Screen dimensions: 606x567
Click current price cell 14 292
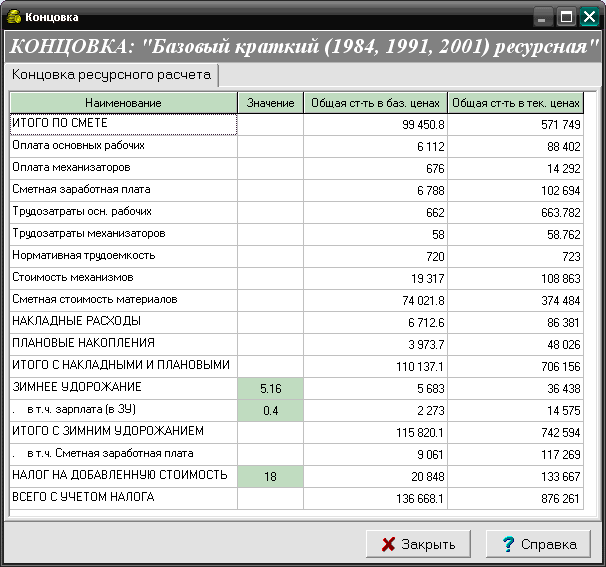pyautogui.click(x=516, y=169)
